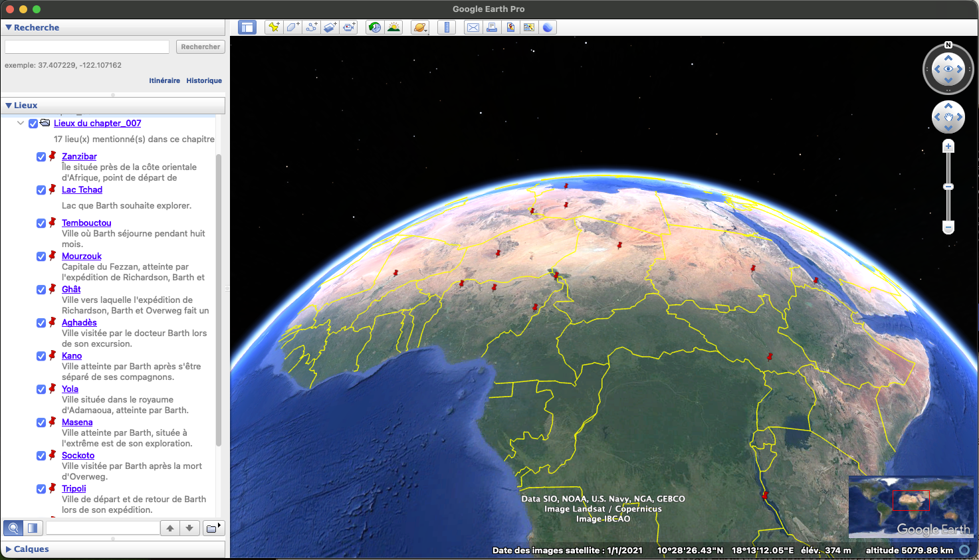Viewport: 979px width, 560px height.
Task: Toggle sunlight with the sunrise icon
Action: (394, 27)
